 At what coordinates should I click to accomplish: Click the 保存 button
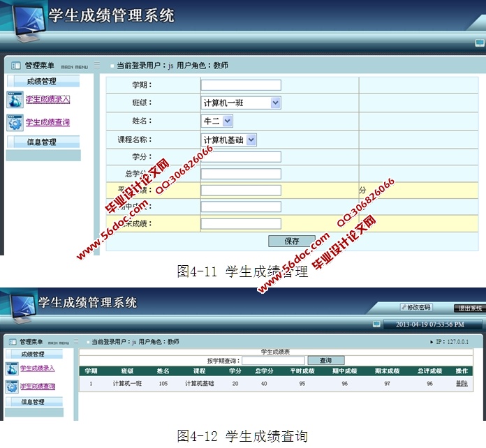292,241
